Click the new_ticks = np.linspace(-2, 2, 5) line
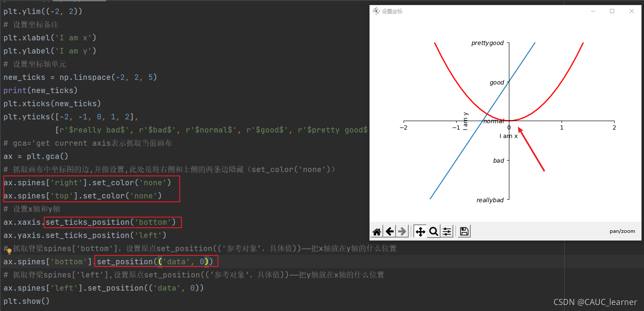This screenshot has width=644, height=311. (x=80, y=77)
